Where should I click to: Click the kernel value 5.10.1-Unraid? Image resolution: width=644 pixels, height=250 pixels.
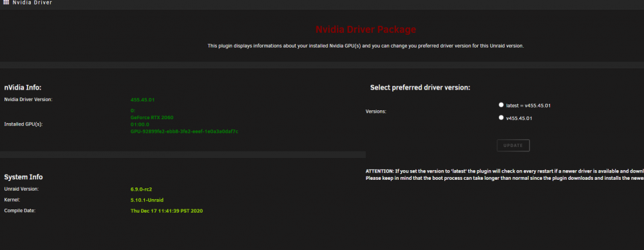(147, 200)
